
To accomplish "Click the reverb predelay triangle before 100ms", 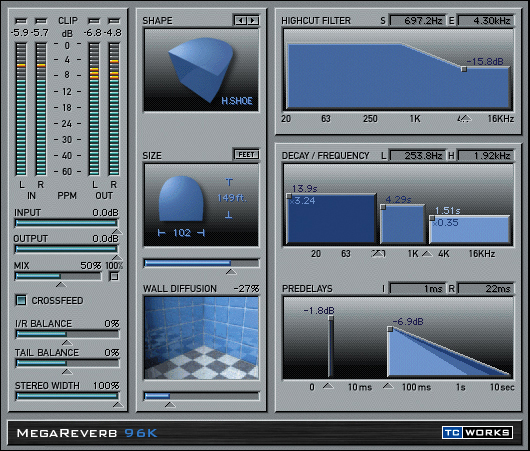I will (388, 386).
